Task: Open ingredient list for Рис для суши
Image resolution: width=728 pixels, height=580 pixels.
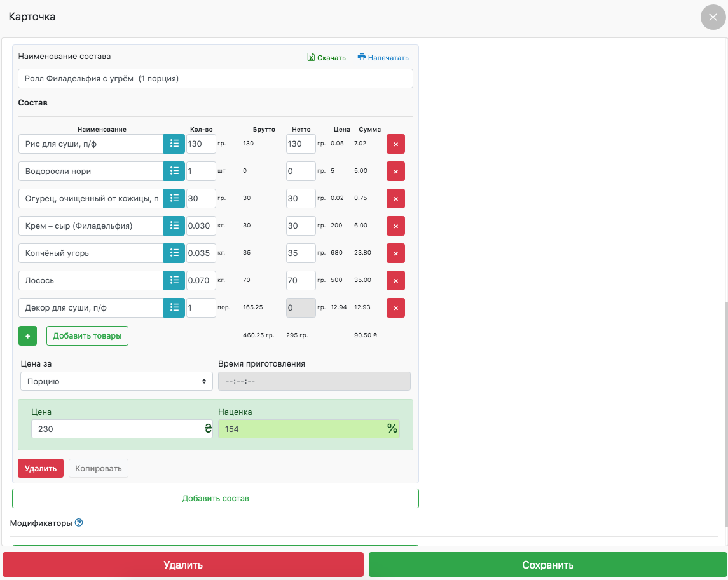Action: [x=174, y=144]
